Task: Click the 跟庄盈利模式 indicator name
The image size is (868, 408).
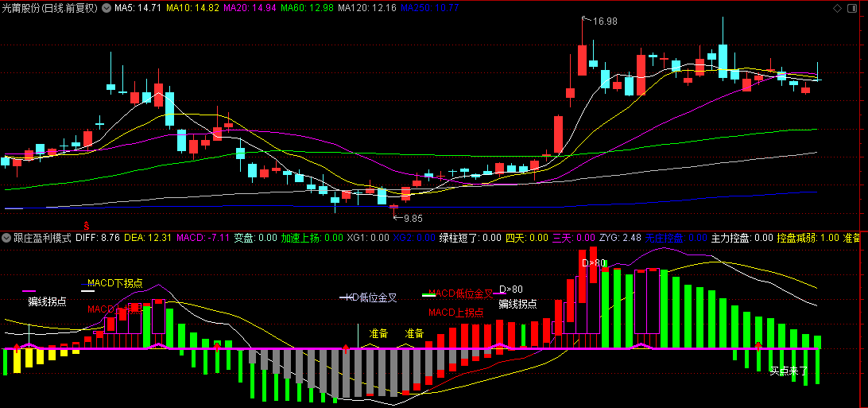Action: (x=42, y=238)
